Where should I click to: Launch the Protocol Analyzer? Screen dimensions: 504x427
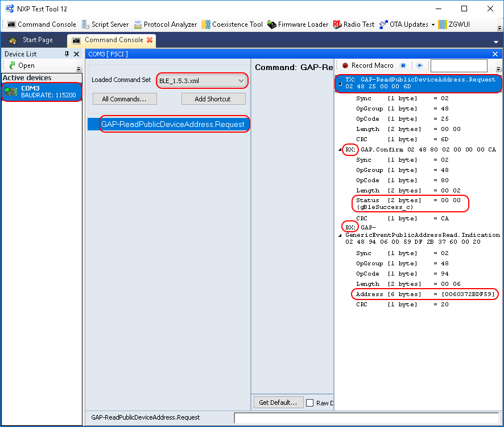[x=166, y=24]
